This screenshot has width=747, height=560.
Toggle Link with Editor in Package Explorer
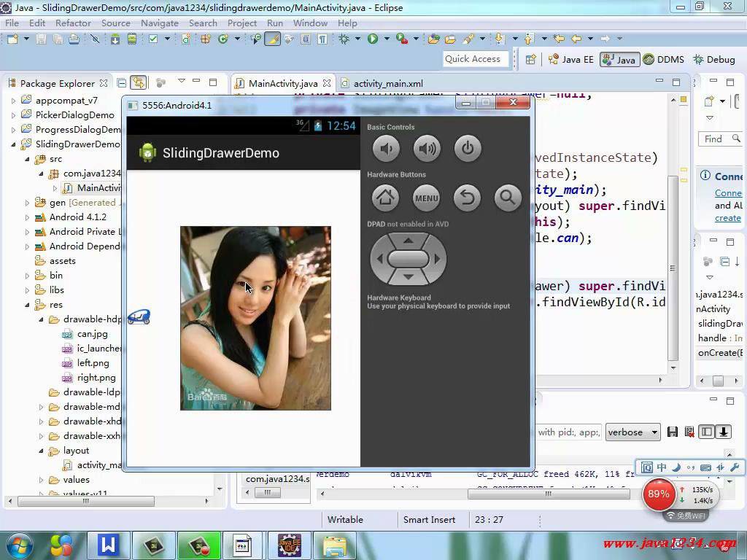coord(138,83)
